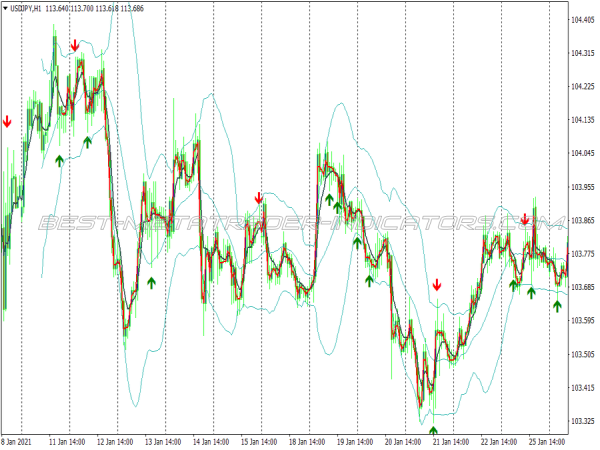Image resolution: width=600 pixels, height=450 pixels.
Task: Click the first green buy arrow before 11 Jan 14:00
Action: [x=59, y=161]
